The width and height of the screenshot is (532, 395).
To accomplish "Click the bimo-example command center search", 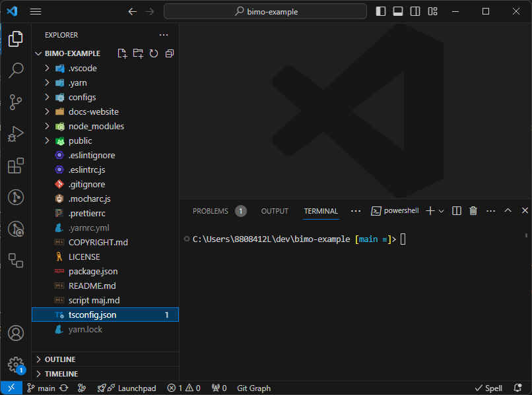I will pyautogui.click(x=265, y=11).
